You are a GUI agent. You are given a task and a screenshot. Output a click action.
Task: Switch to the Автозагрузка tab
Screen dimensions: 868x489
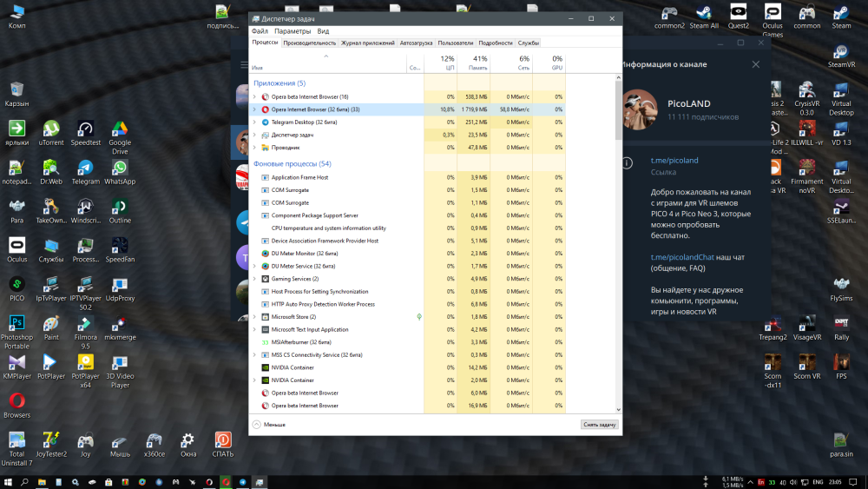[416, 43]
